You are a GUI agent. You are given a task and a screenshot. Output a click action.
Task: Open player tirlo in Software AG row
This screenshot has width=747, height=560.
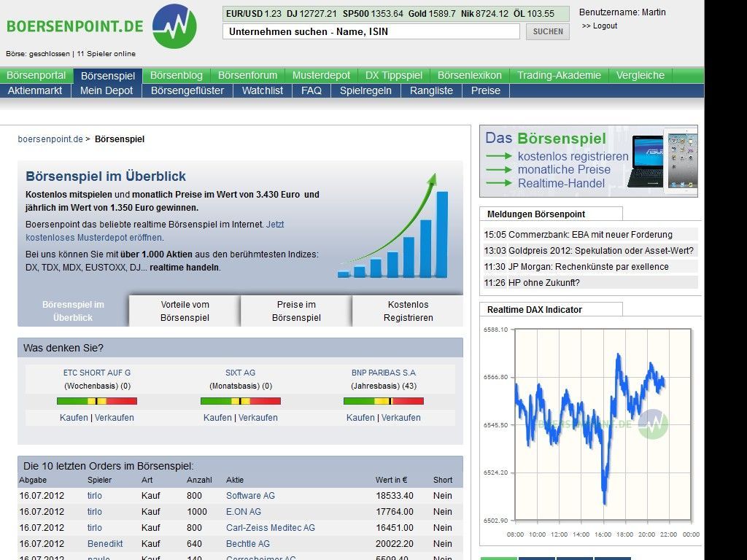click(x=95, y=496)
